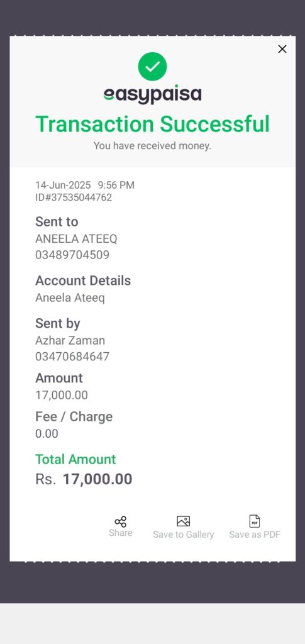
Task: Tap sender phone number 03470684647
Action: 72,357
